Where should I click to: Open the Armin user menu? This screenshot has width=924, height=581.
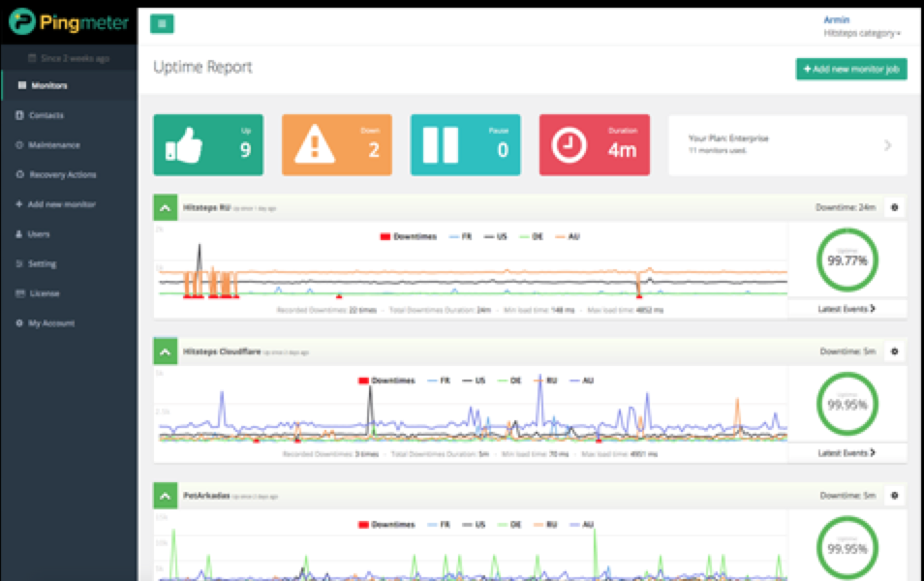[x=836, y=20]
